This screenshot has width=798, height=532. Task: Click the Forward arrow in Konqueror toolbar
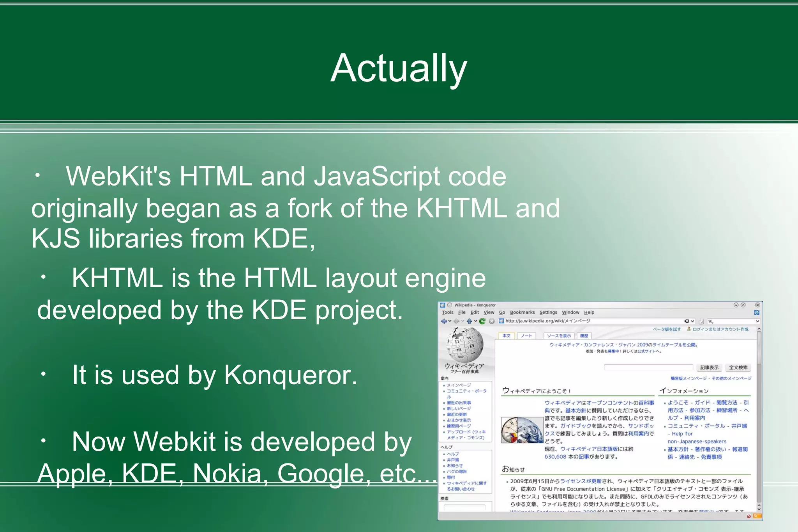click(x=456, y=321)
